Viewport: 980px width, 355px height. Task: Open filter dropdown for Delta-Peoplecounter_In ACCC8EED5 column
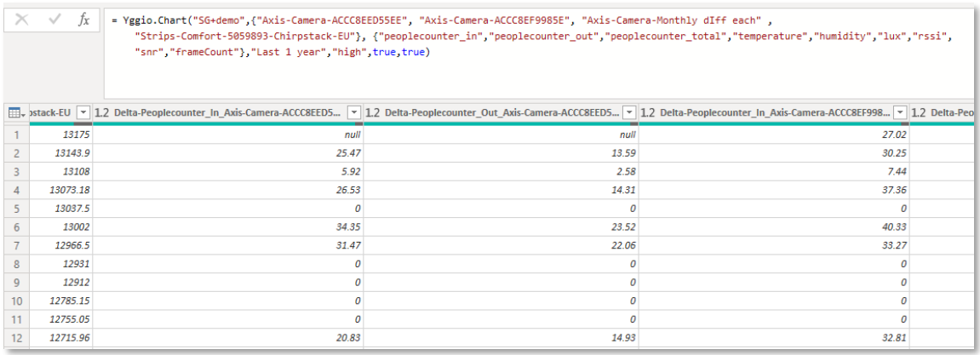354,112
